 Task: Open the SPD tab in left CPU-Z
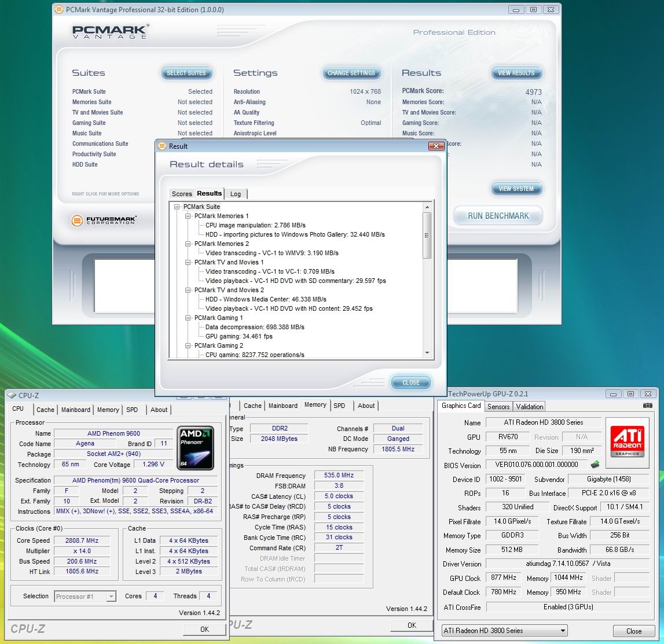pos(131,410)
